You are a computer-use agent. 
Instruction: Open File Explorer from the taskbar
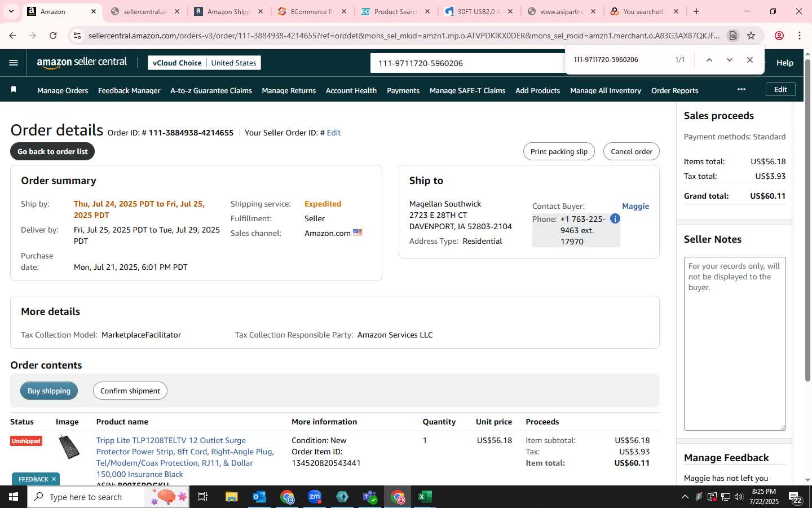232,497
